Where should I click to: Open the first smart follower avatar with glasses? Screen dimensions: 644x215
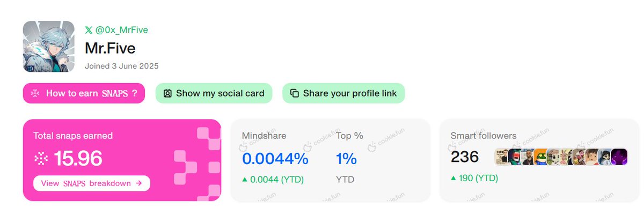(x=501, y=157)
